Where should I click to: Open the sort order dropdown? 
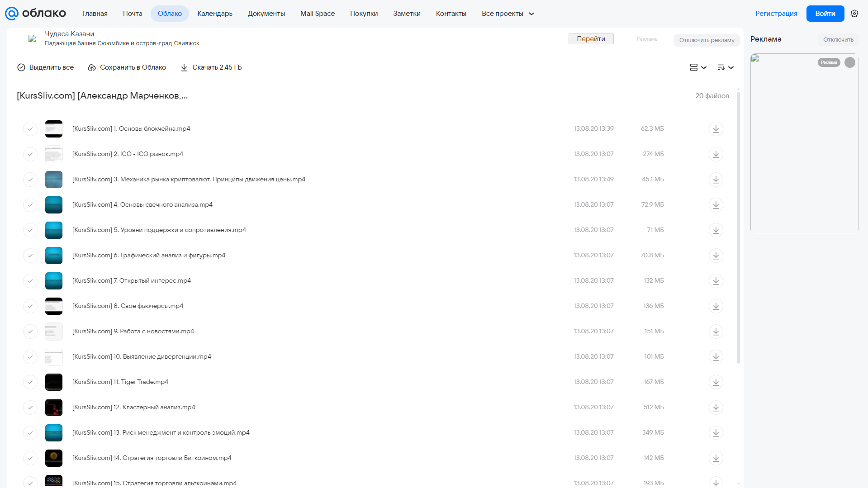pyautogui.click(x=725, y=67)
